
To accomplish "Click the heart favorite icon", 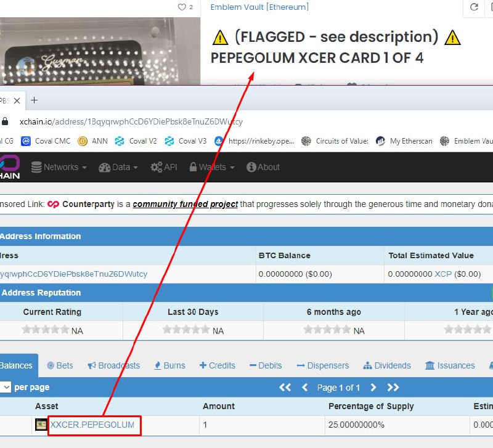I will pos(182,7).
